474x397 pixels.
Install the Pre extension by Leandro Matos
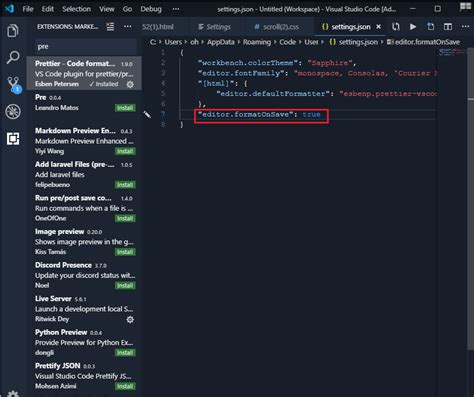tap(125, 108)
